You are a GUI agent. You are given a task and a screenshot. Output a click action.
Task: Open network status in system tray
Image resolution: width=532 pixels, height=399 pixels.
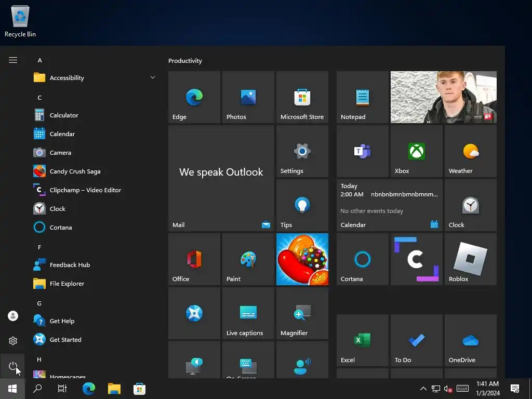click(436, 389)
